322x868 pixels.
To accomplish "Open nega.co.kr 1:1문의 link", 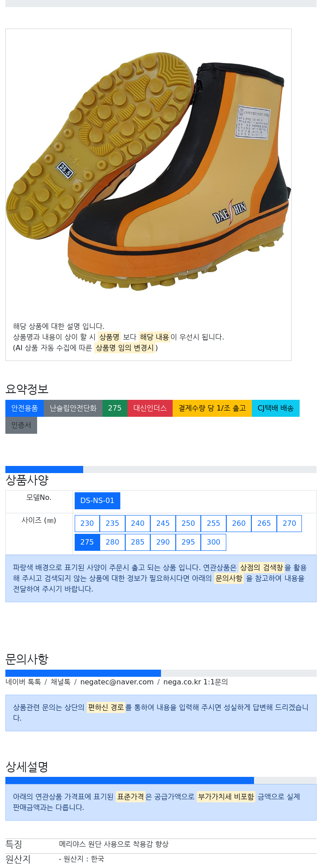I will pyautogui.click(x=195, y=682).
